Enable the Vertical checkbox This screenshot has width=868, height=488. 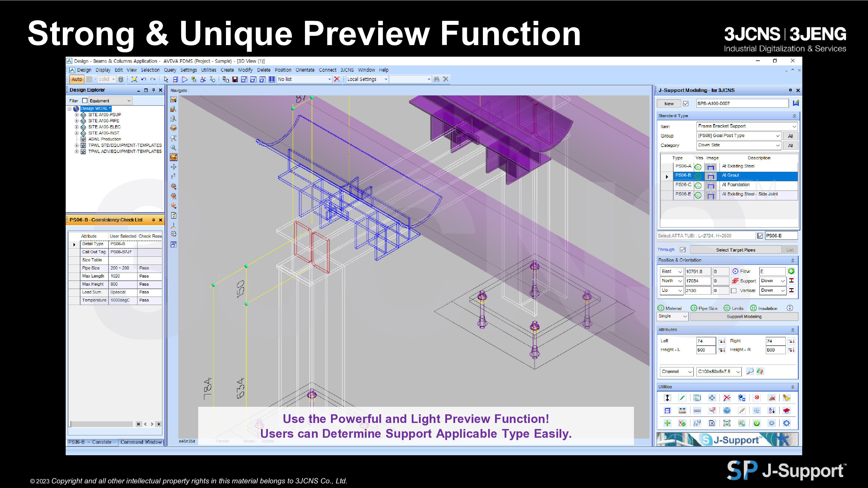click(733, 290)
